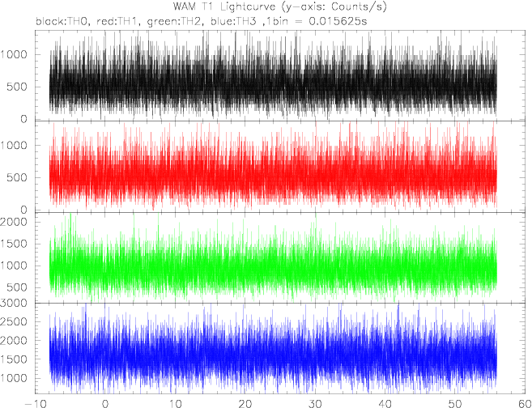The image size is (532, 408).
Task: Click the 1000 tick label of the black panel
Action: 14,54
